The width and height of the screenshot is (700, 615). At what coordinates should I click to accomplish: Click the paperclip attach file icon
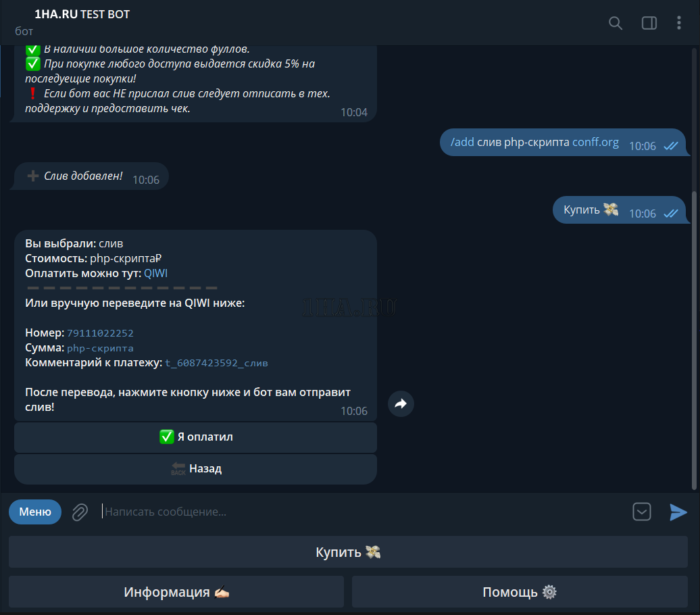pyautogui.click(x=80, y=512)
